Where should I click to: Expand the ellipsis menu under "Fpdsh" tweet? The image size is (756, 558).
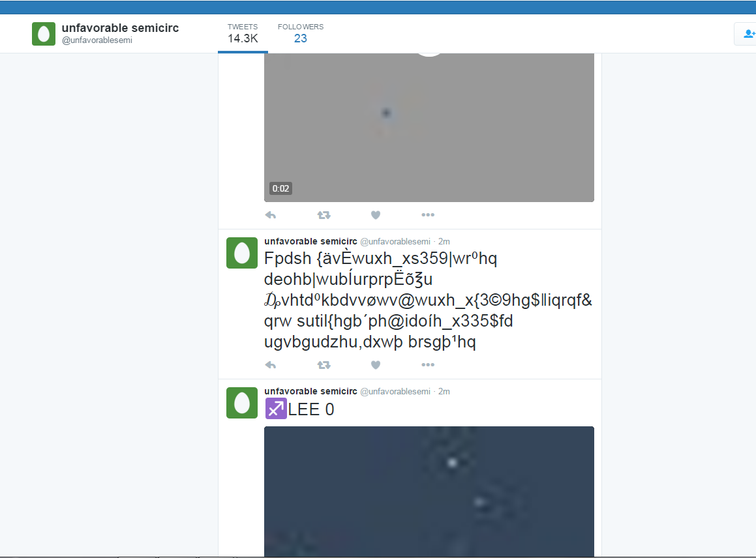pyautogui.click(x=428, y=365)
